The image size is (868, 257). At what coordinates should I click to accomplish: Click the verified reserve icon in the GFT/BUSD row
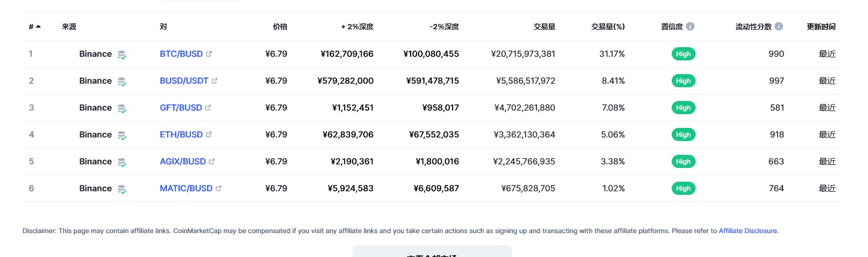tap(122, 108)
